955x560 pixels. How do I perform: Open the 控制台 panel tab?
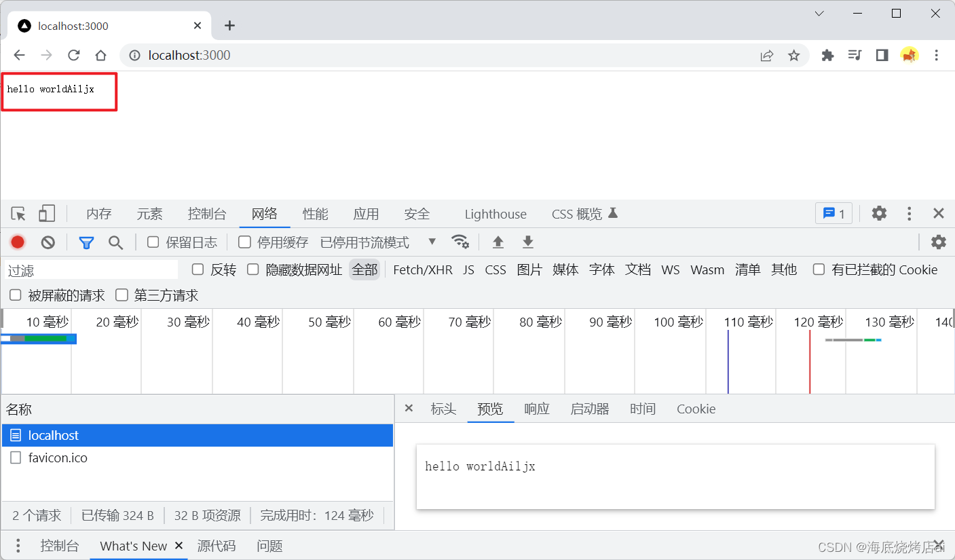click(206, 214)
